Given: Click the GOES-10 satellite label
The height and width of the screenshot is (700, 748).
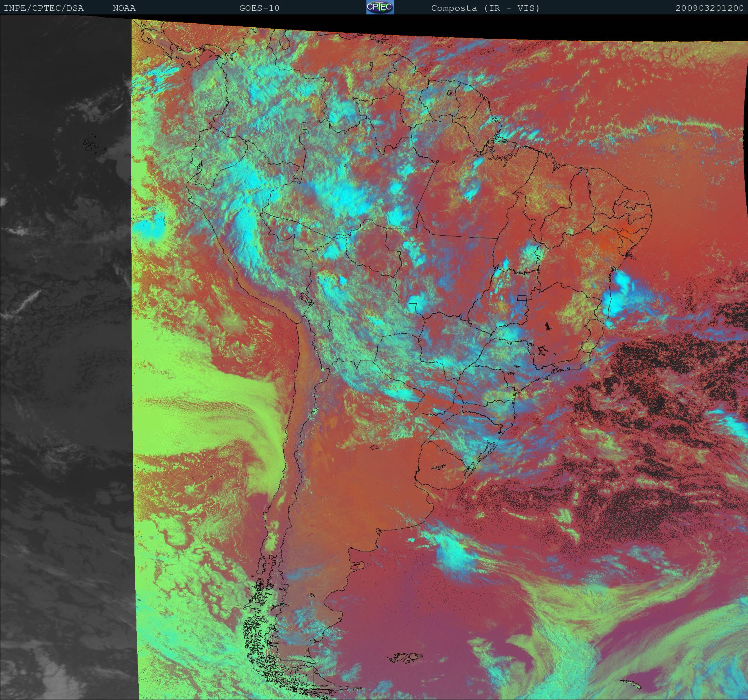Looking at the screenshot, I should click(x=259, y=8).
